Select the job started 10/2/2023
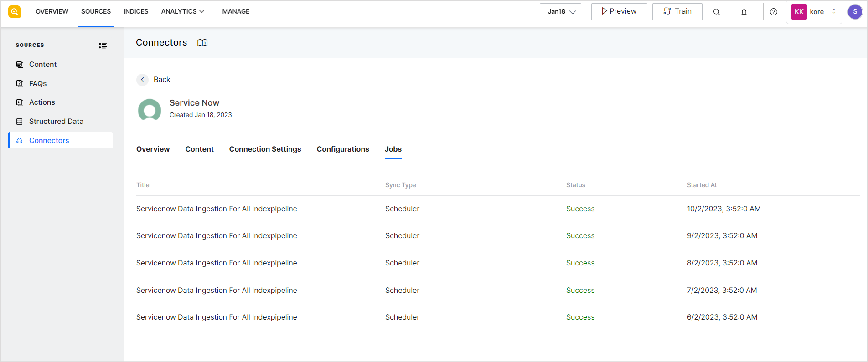Viewport: 868px width, 362px height. tap(217, 209)
